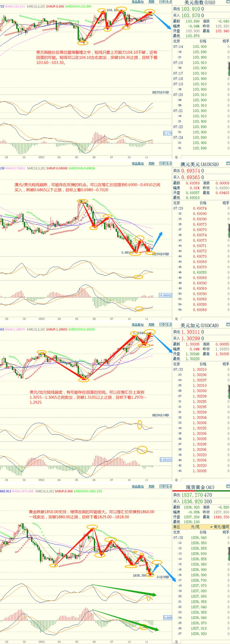This screenshot has height=644, width=230.
Task: Click the gold 涨跌 value -0.880
Action: pyautogui.click(x=224, y=507)
